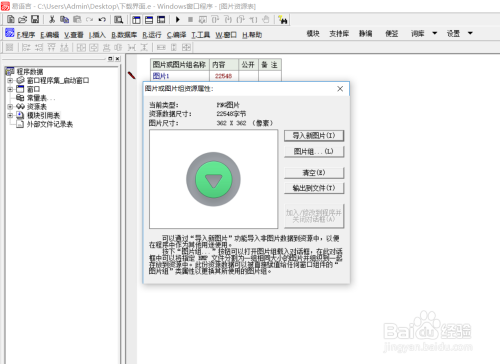The width and height of the screenshot is (500, 364).
Task: Click the 词库 toolbar button
Action: pyautogui.click(x=417, y=33)
